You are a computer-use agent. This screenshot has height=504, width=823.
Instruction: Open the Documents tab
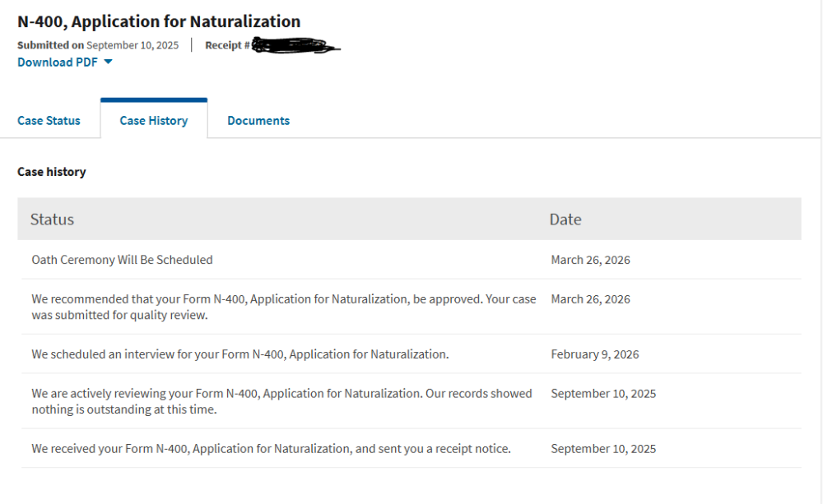258,121
